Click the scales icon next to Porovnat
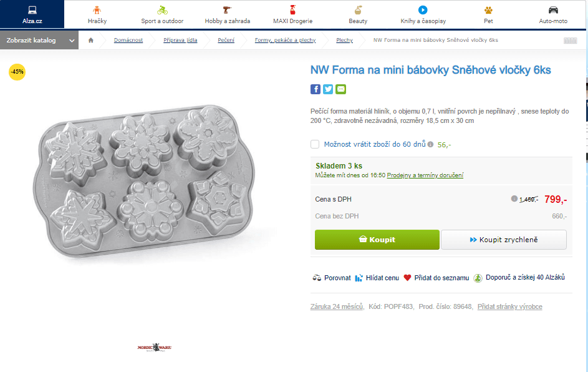588x372 pixels. pos(316,277)
